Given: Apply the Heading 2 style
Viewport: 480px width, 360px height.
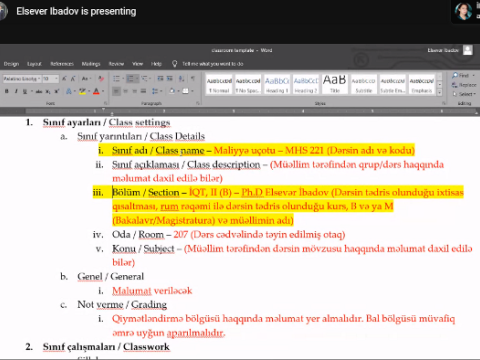Looking at the screenshot, I should pyautogui.click(x=306, y=85).
